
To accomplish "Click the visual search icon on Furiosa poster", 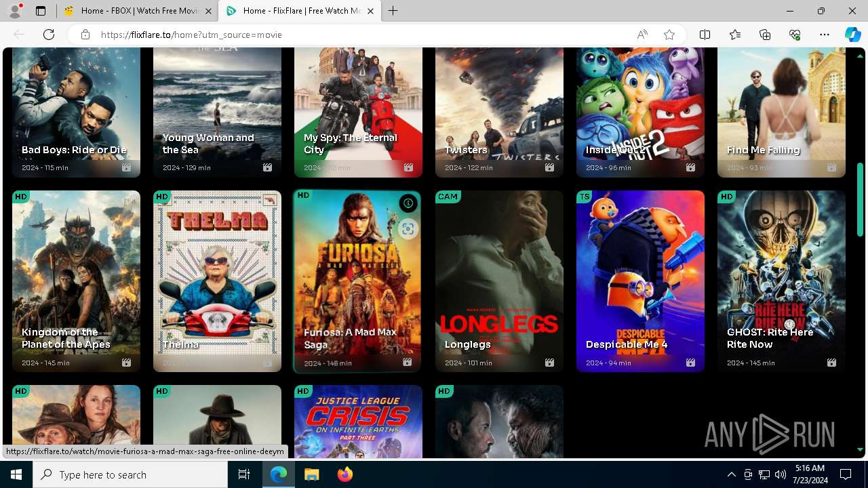I will click(x=408, y=229).
